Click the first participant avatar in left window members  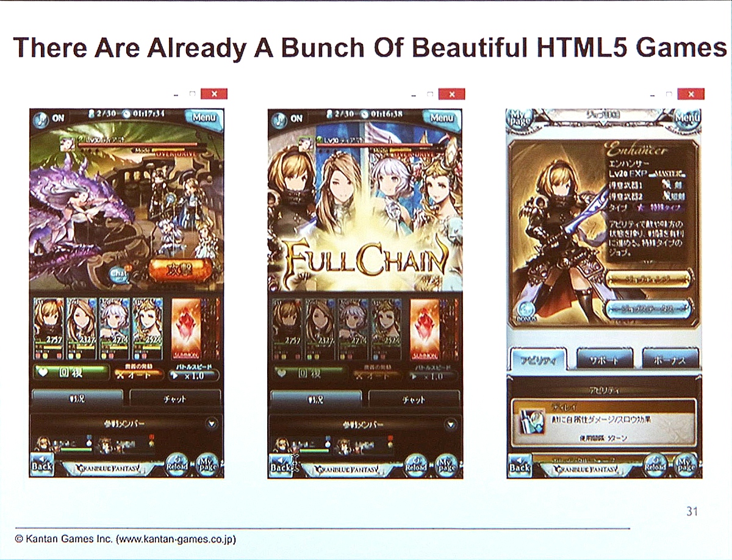tap(43, 444)
